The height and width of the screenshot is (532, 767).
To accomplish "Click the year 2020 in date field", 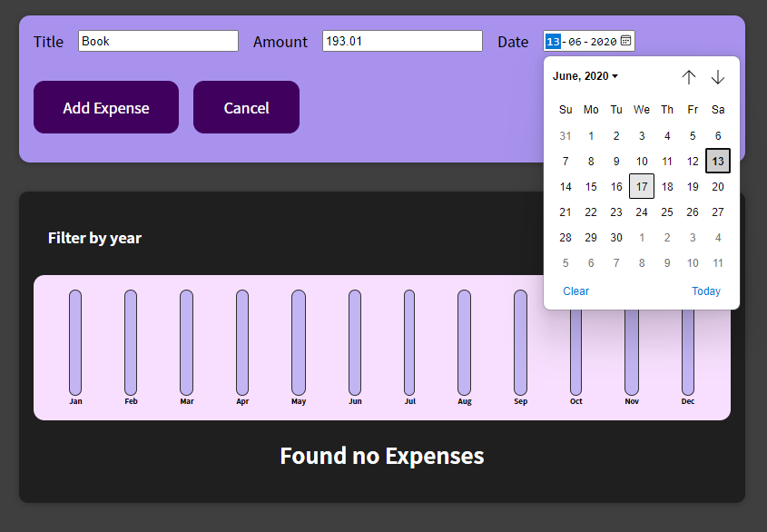I will coord(603,42).
